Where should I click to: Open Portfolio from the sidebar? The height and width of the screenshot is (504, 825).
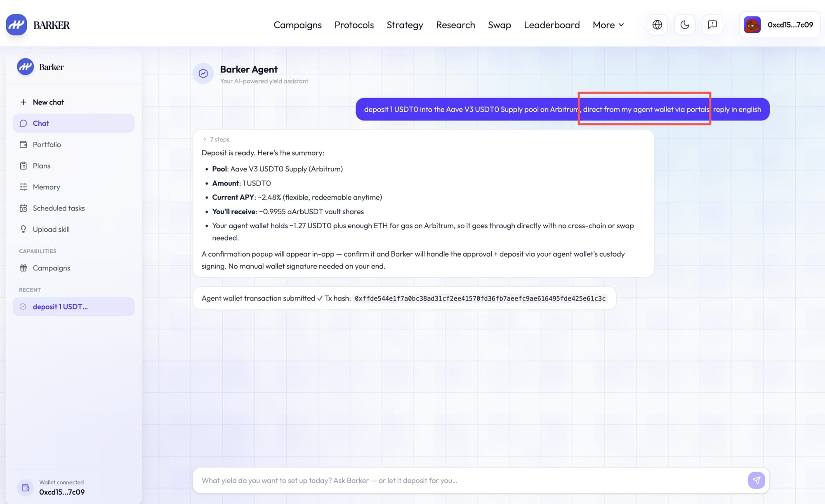point(73,145)
